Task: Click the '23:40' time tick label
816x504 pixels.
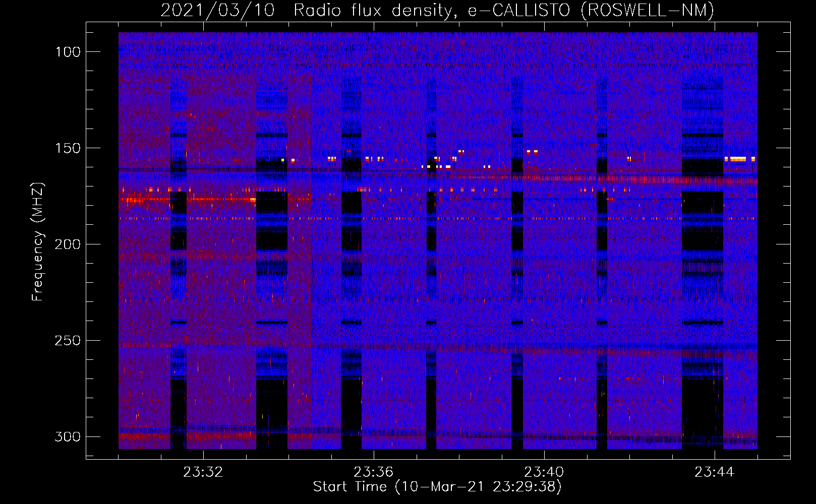Action: click(544, 472)
